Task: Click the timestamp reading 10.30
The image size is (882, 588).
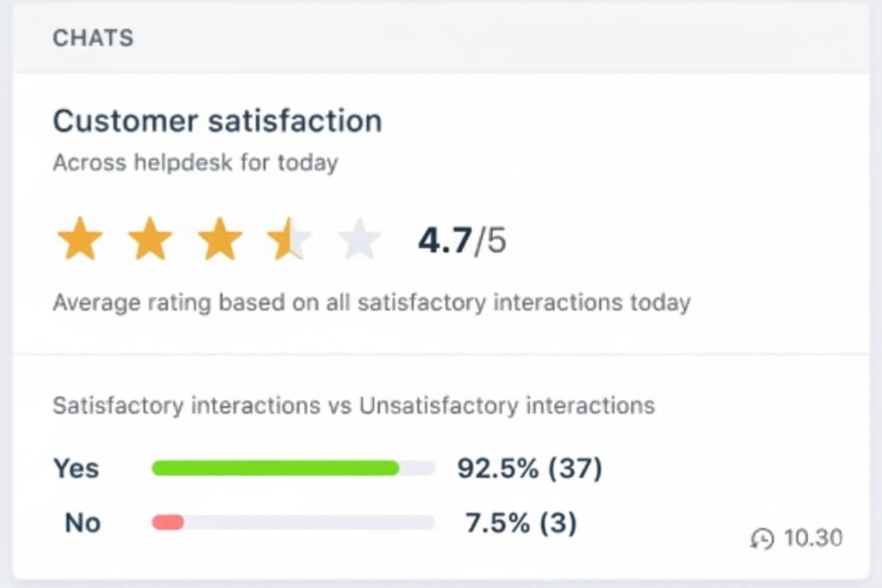Action: click(x=810, y=538)
